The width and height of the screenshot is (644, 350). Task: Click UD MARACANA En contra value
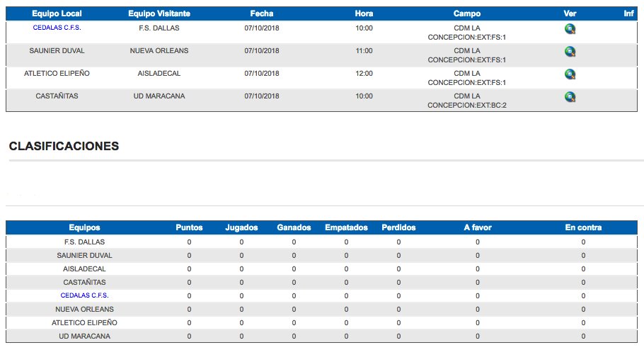pos(583,337)
